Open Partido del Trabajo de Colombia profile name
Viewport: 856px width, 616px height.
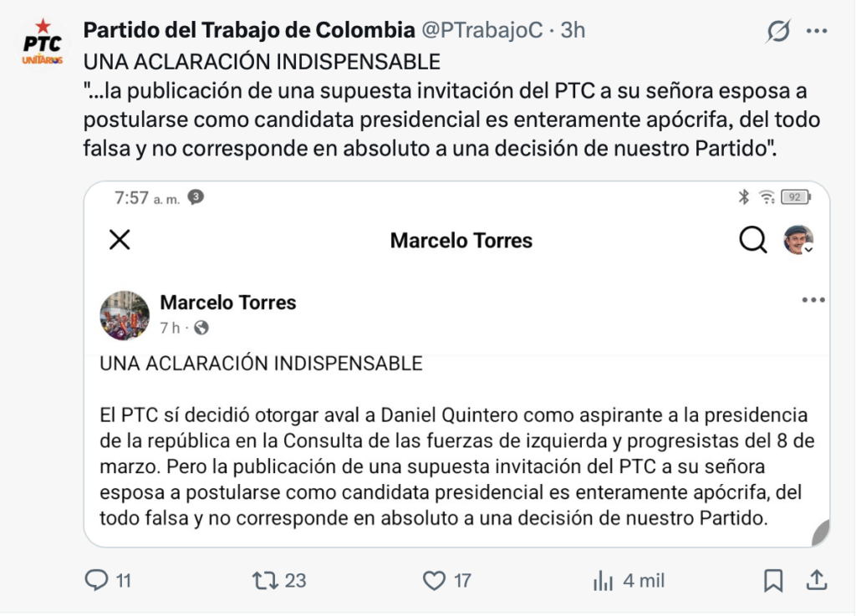pos(248,30)
